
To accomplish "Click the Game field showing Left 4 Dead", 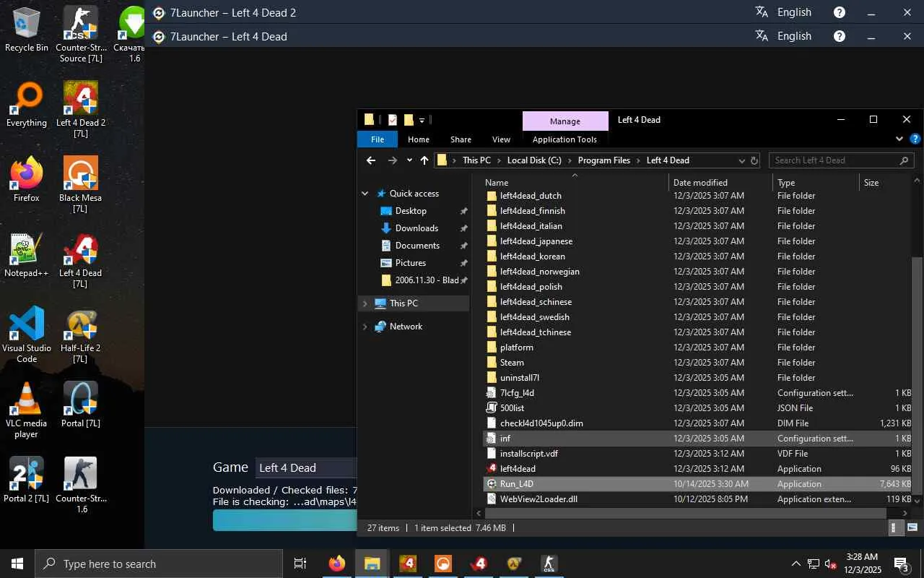I will tap(308, 468).
